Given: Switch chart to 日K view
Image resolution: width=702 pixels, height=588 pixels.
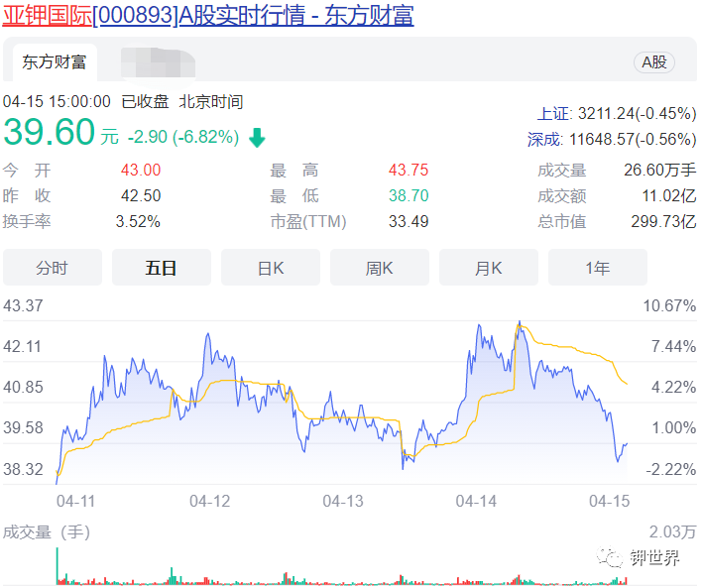Looking at the screenshot, I should pyautogui.click(x=271, y=268).
